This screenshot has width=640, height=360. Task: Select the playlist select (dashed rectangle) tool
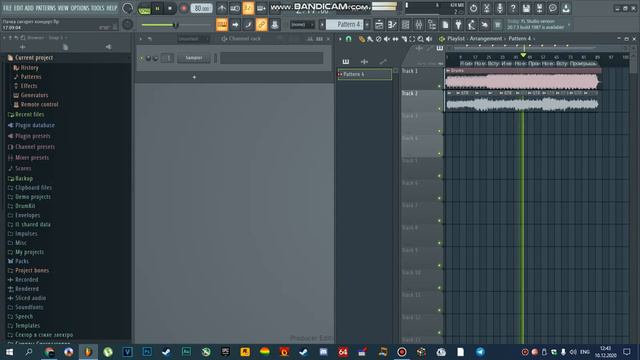pyautogui.click(x=412, y=39)
